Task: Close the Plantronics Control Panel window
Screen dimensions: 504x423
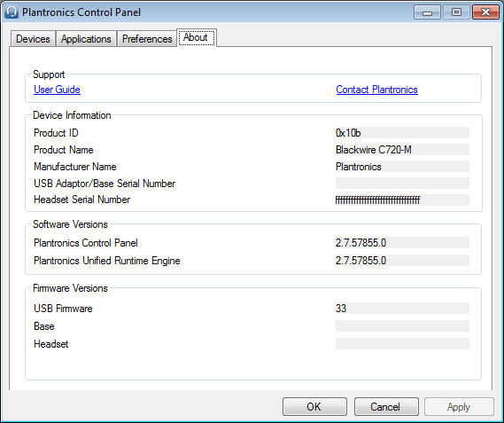Action: click(485, 12)
